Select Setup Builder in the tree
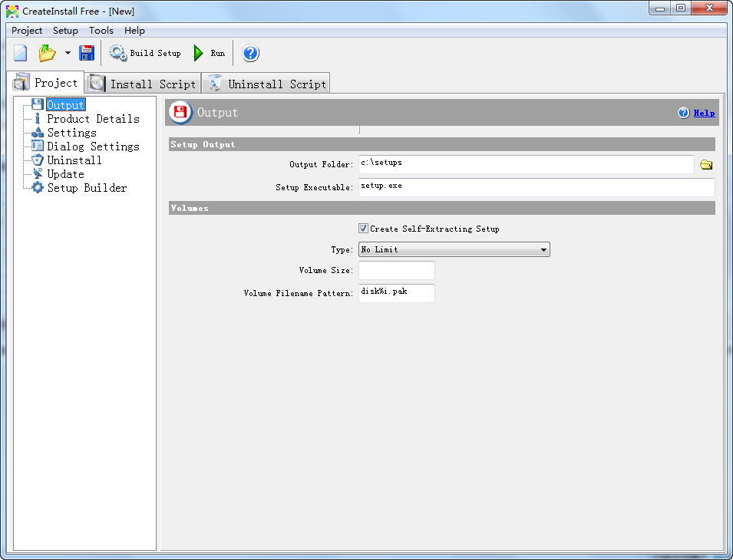 click(x=87, y=188)
